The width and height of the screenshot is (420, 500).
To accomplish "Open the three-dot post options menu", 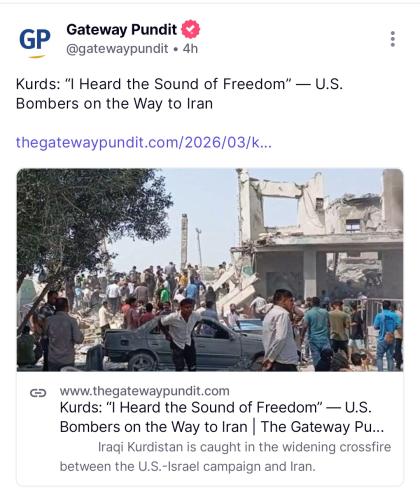I will point(393,39).
